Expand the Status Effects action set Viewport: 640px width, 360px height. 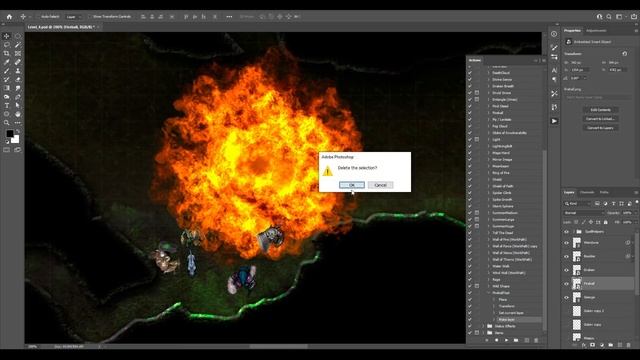(483, 326)
